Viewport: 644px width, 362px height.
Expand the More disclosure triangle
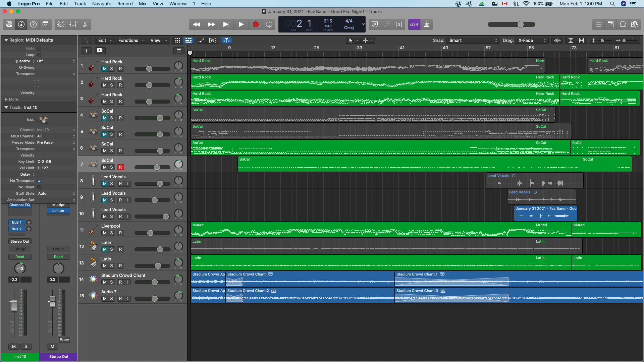point(6,99)
